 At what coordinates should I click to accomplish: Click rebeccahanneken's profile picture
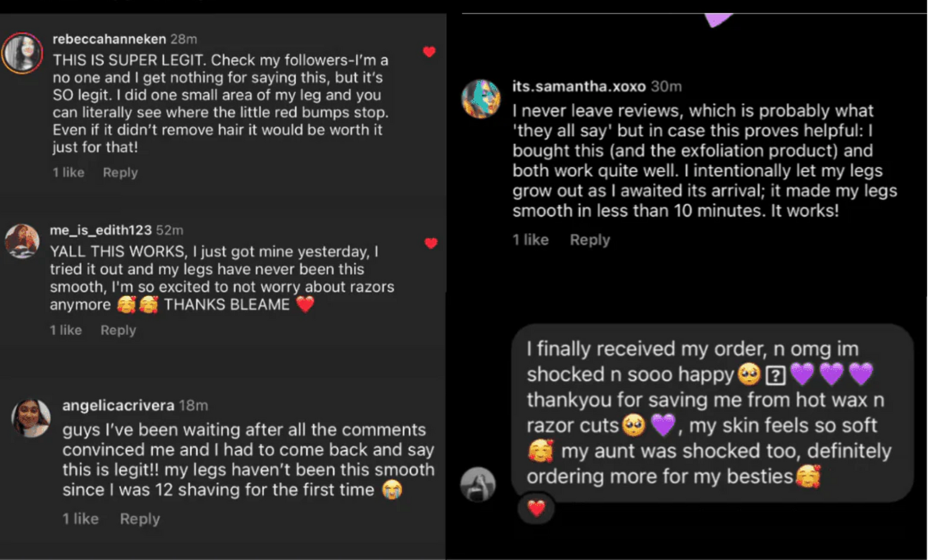click(x=22, y=53)
